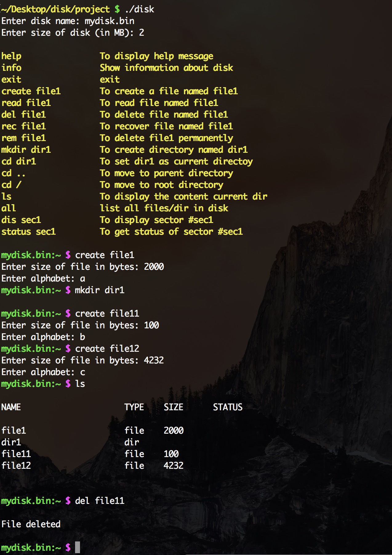This screenshot has width=392, height=555.
Task: Click the NAME column header
Action: pyautogui.click(x=11, y=407)
